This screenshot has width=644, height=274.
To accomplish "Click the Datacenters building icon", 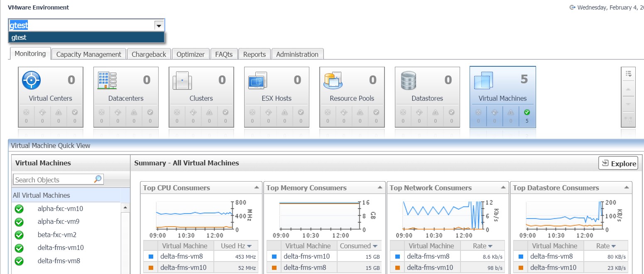I will click(107, 80).
